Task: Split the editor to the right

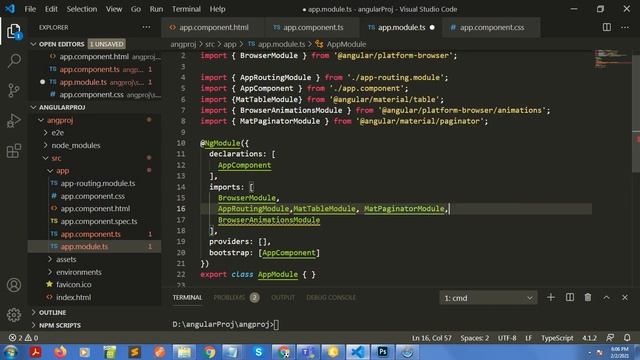Action: tap(607, 27)
